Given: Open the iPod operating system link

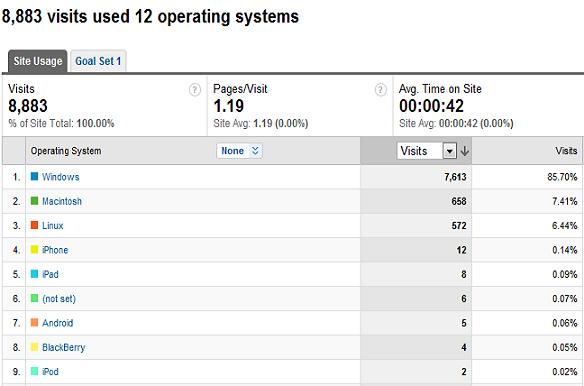Looking at the screenshot, I should [50, 371].
